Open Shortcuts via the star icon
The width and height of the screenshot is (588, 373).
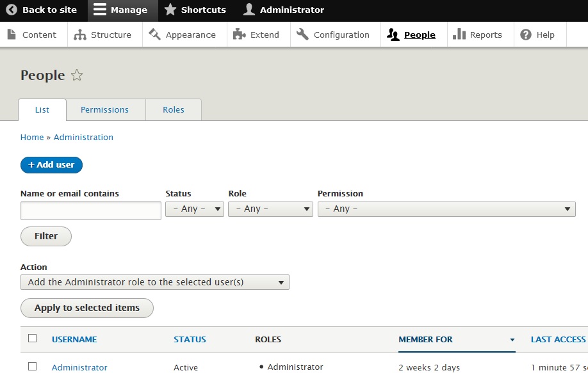170,10
